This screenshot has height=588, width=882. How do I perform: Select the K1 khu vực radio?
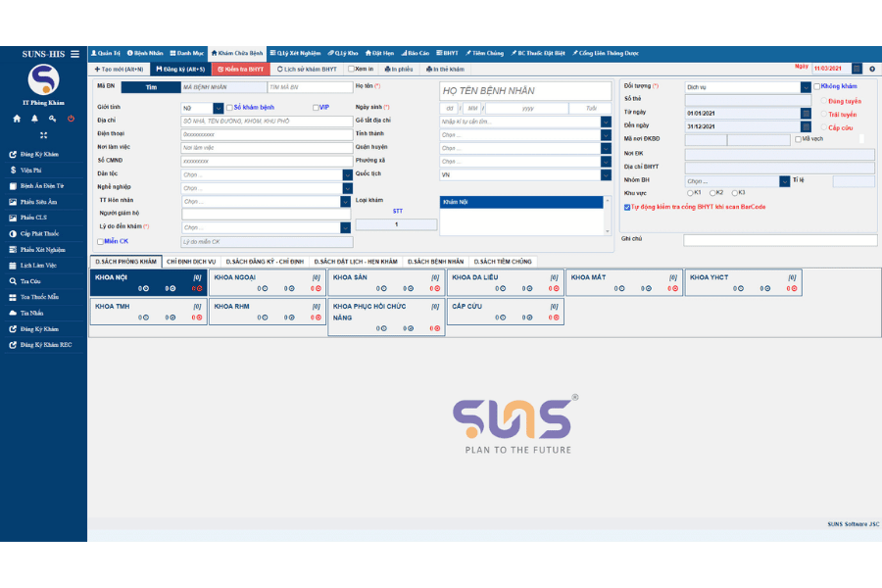pos(690,193)
